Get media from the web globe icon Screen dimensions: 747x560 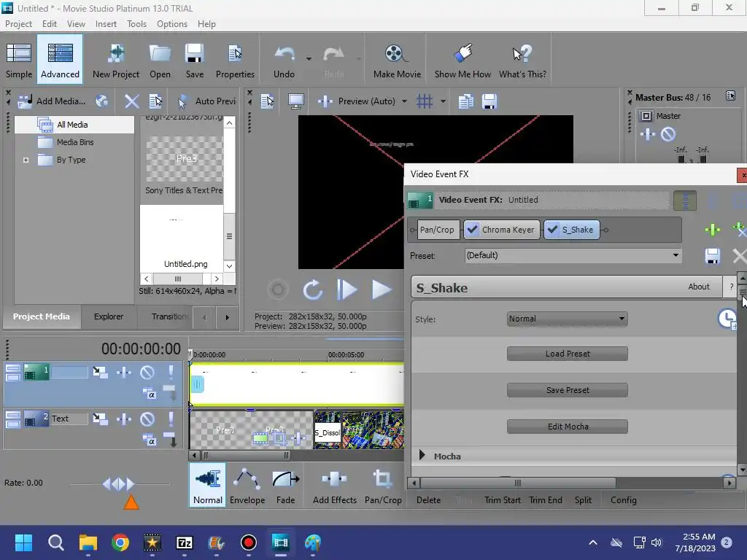(102, 101)
